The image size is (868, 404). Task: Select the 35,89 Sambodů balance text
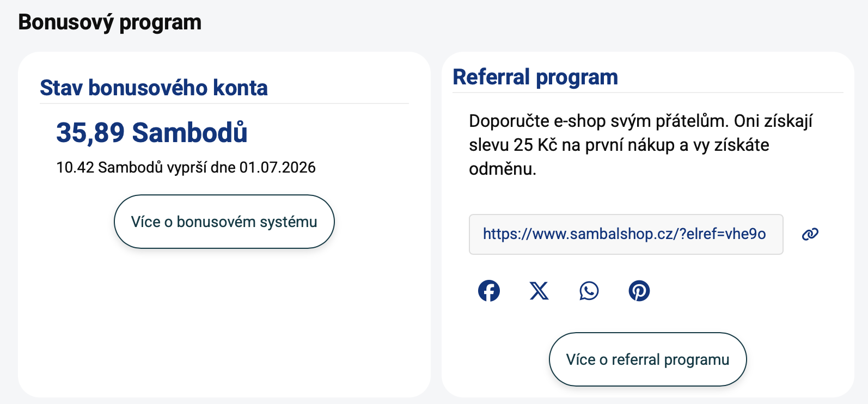(x=152, y=132)
